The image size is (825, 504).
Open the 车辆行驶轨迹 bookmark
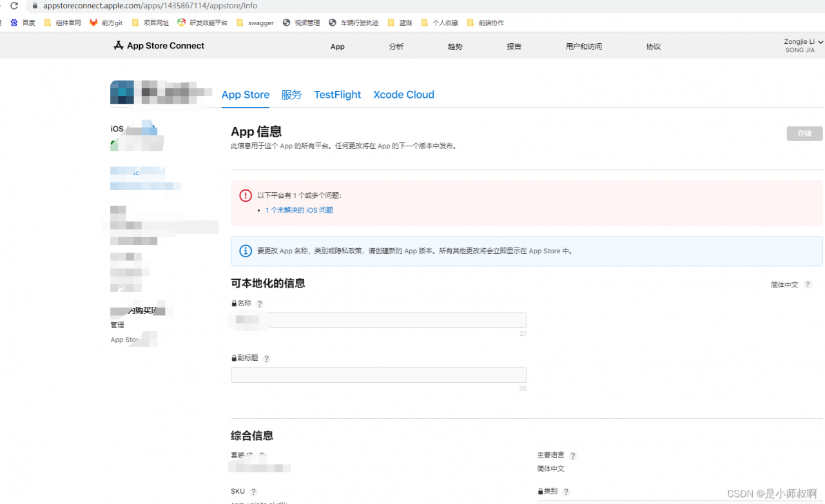pyautogui.click(x=354, y=23)
